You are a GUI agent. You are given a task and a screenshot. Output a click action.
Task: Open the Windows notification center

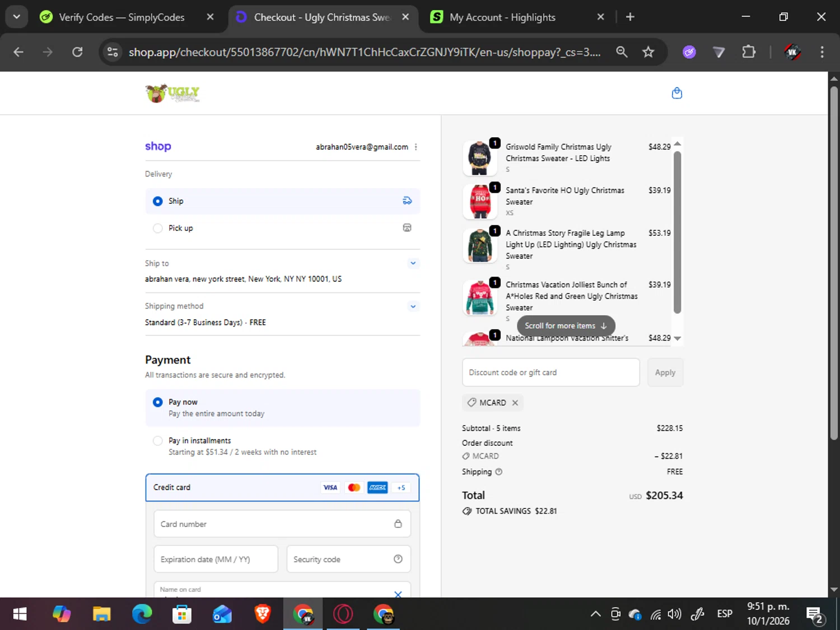[815, 615]
